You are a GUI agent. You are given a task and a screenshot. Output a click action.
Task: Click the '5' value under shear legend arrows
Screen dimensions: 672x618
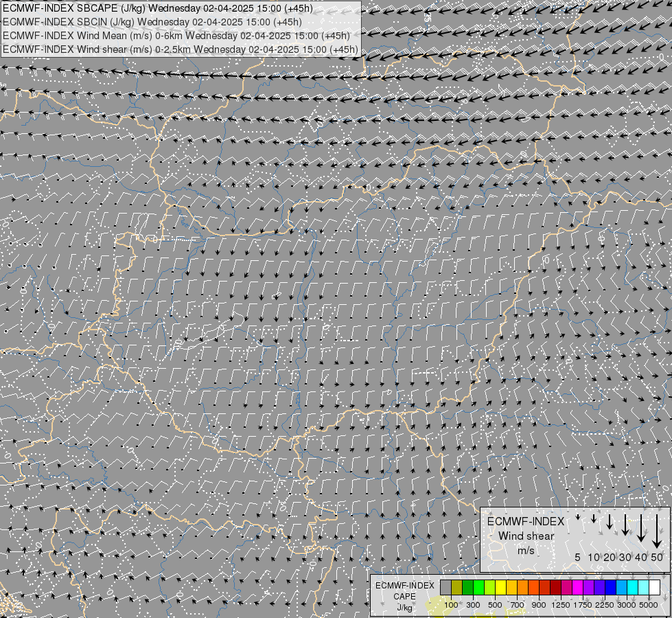(x=578, y=558)
